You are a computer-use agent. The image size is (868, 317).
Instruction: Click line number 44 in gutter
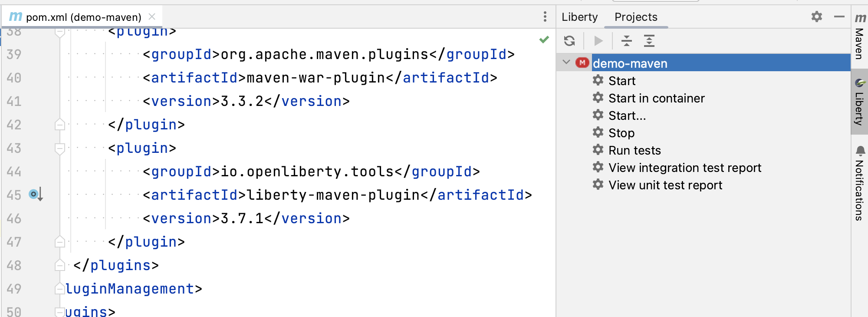(x=14, y=172)
